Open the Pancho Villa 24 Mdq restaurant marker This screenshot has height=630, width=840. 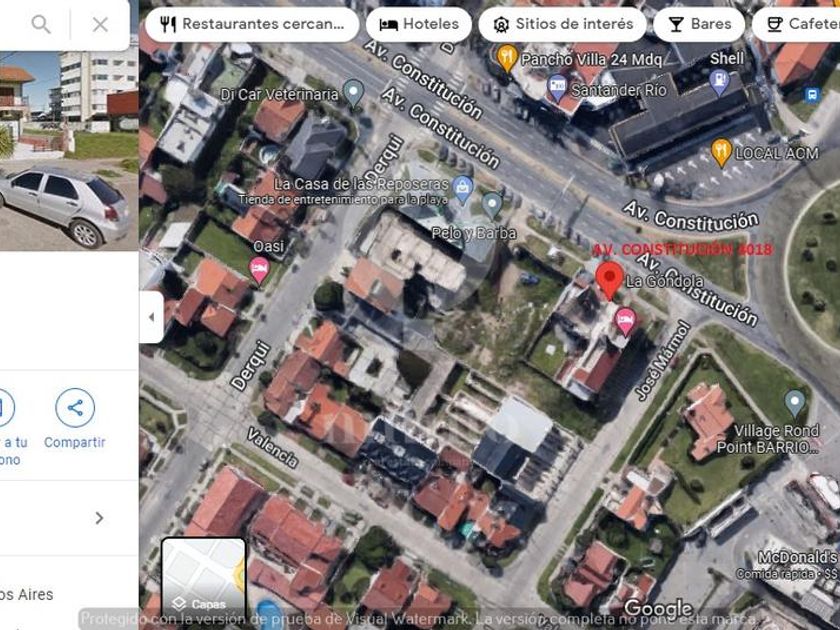coord(507,58)
